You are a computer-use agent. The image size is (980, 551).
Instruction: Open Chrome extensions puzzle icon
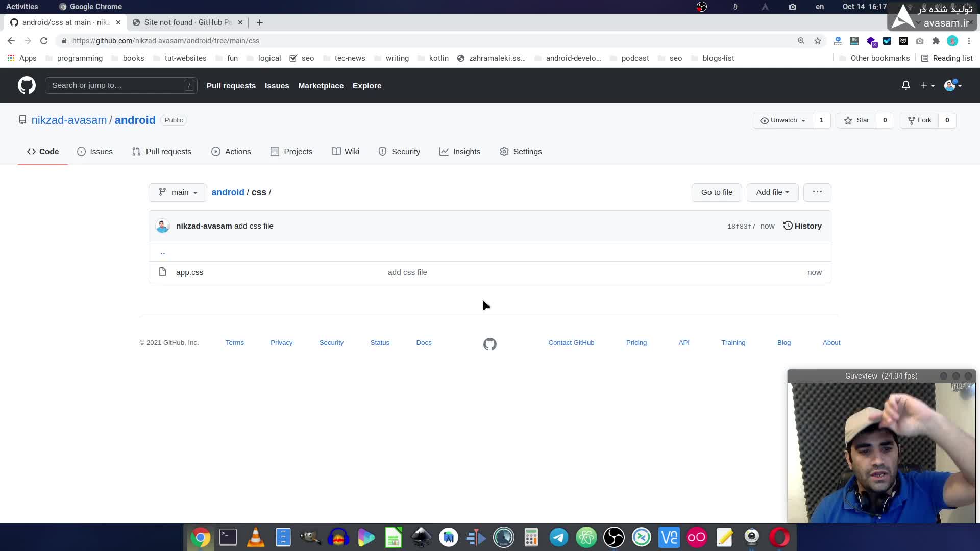pos(936,41)
